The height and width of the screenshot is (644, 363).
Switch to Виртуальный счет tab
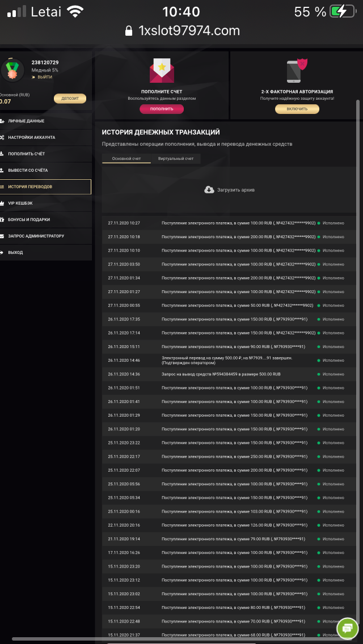point(176,159)
